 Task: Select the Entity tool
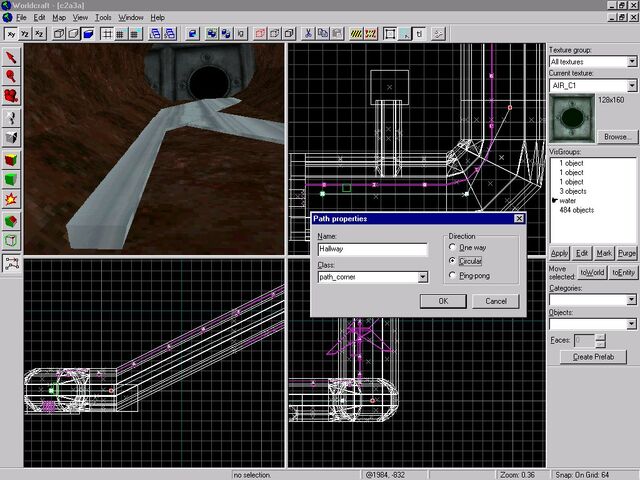click(x=11, y=118)
